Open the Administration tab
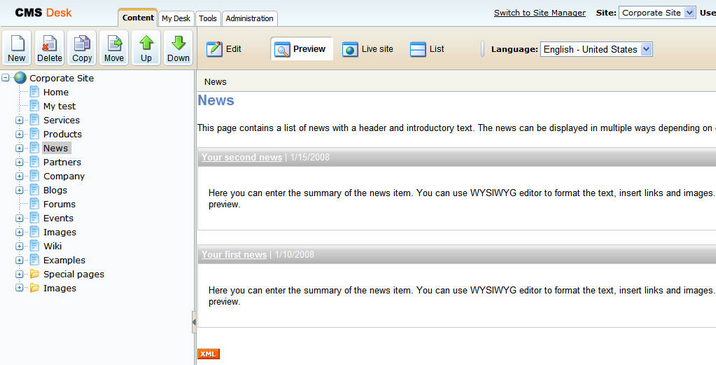 pos(249,18)
